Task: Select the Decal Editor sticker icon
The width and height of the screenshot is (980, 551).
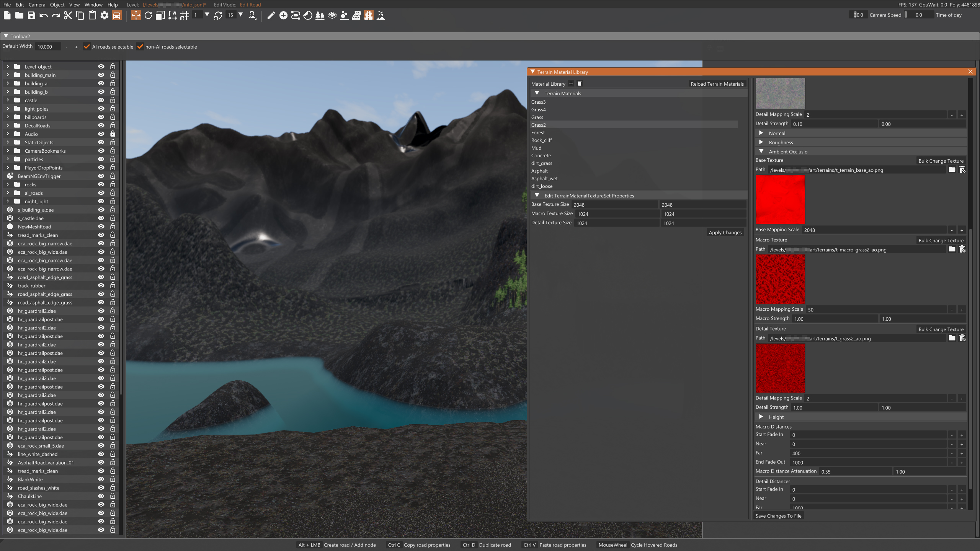Action: pyautogui.click(x=308, y=15)
